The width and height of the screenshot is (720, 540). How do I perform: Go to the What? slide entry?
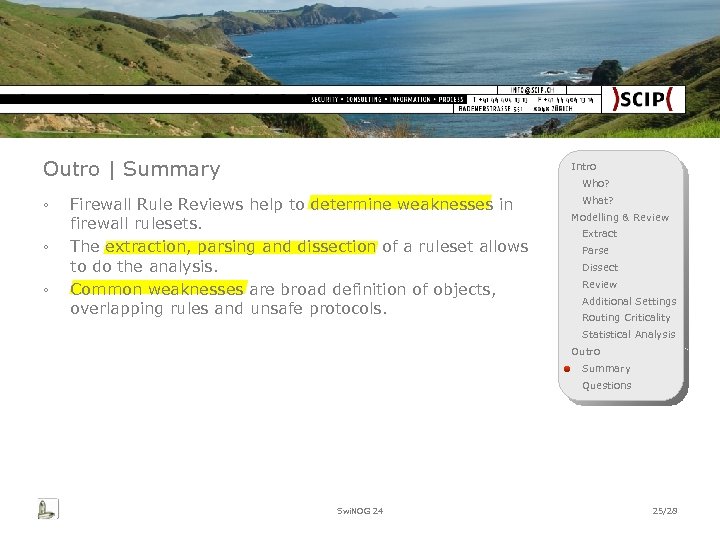coord(597,200)
